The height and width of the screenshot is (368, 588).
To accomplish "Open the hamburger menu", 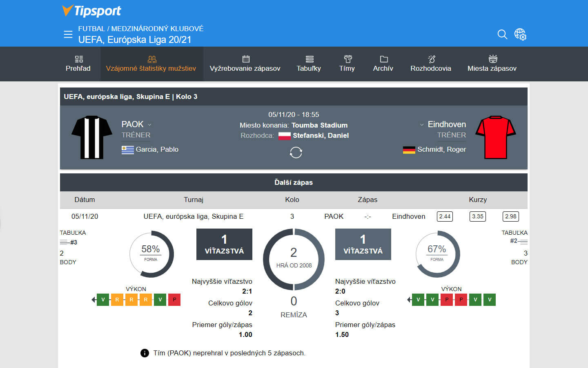I will (68, 34).
